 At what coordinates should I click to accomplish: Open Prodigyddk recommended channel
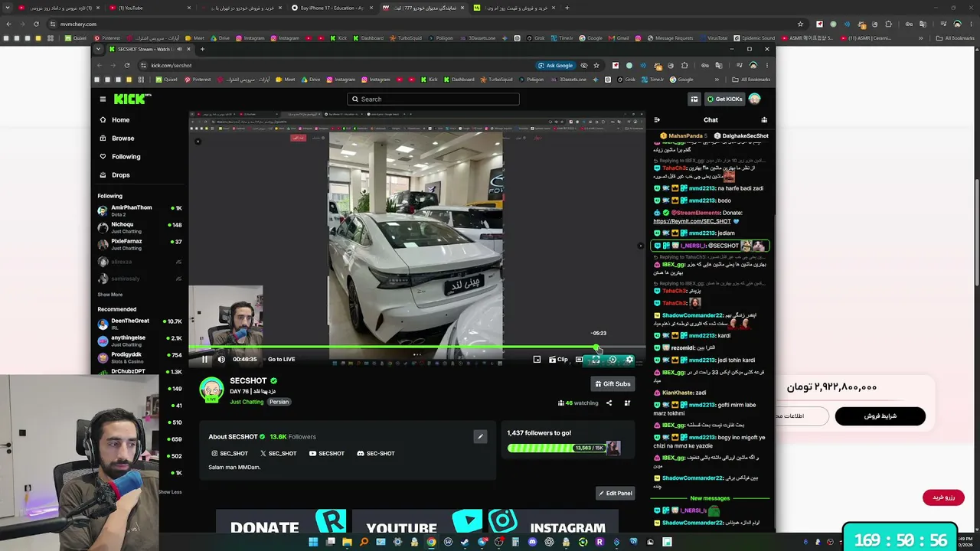tap(139, 357)
